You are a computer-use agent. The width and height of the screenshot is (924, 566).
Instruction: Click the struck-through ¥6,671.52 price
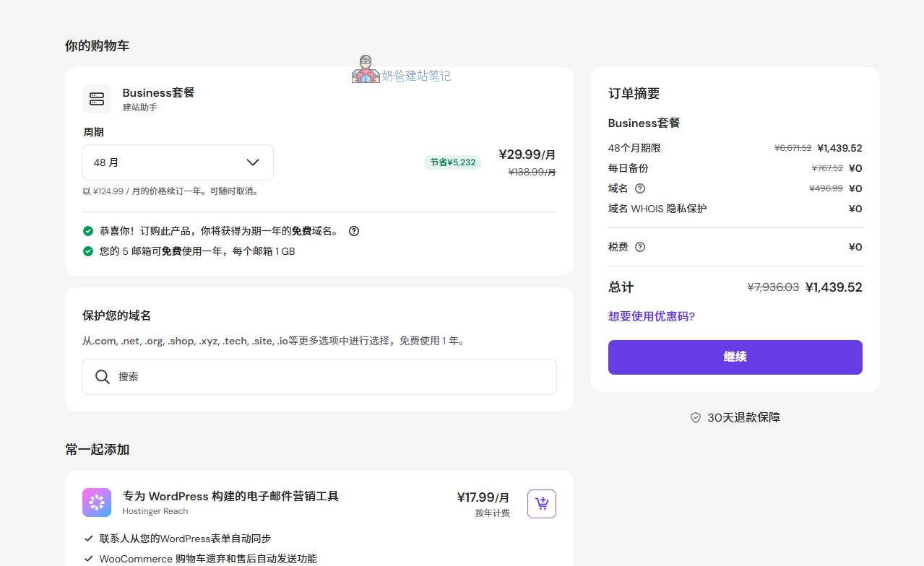pyautogui.click(x=793, y=148)
